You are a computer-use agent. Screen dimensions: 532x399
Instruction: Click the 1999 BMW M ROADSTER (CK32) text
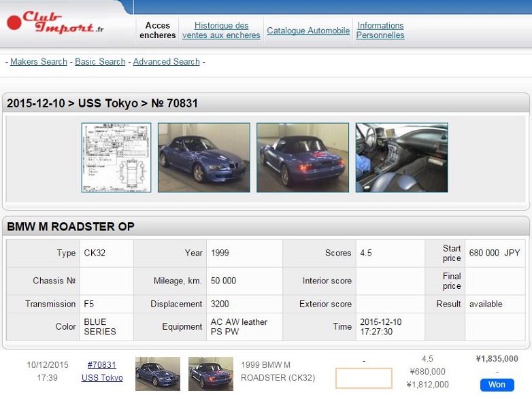[278, 372]
